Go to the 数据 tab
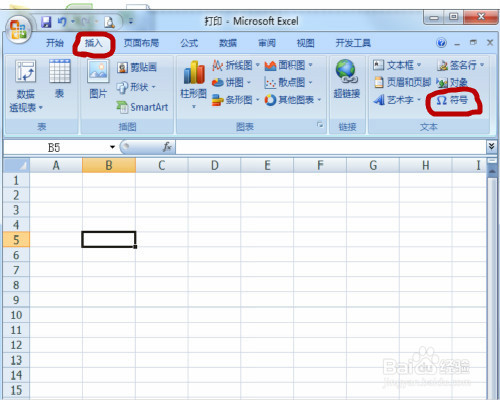 [228, 43]
